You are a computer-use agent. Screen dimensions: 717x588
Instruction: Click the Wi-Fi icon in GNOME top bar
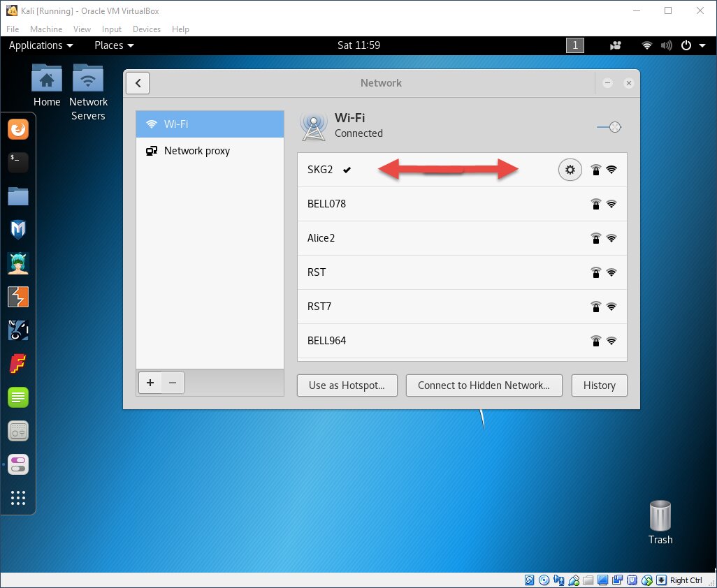[646, 45]
